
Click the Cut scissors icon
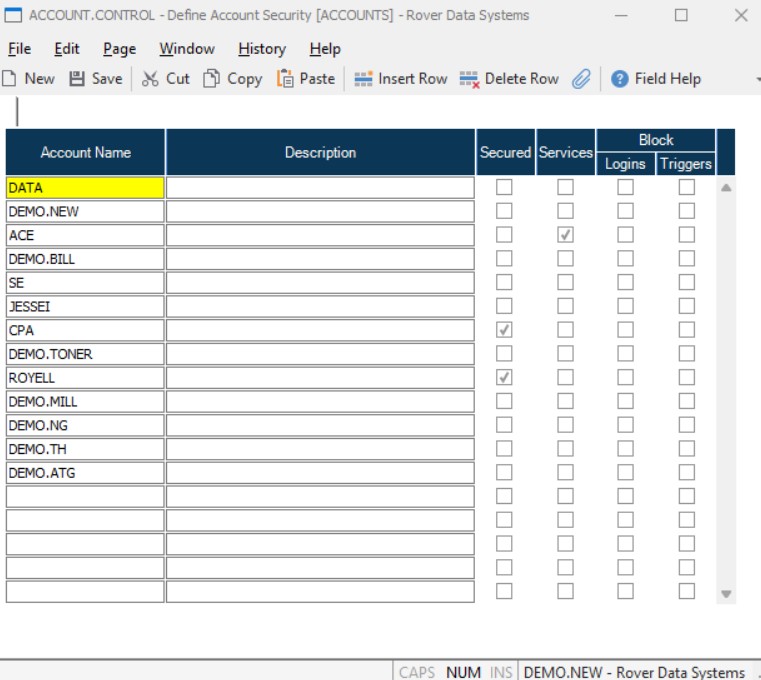coord(150,79)
